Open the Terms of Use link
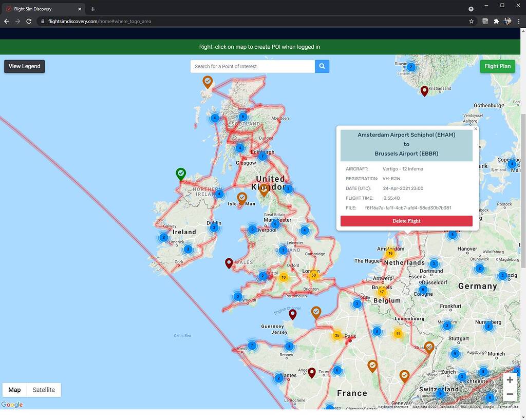This screenshot has height=420, width=526. [x=508, y=407]
